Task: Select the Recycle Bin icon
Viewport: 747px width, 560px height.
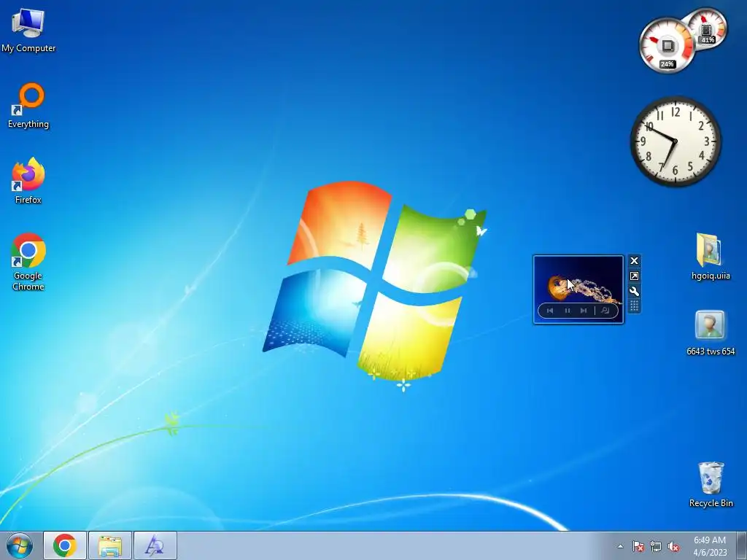Action: coord(711,484)
